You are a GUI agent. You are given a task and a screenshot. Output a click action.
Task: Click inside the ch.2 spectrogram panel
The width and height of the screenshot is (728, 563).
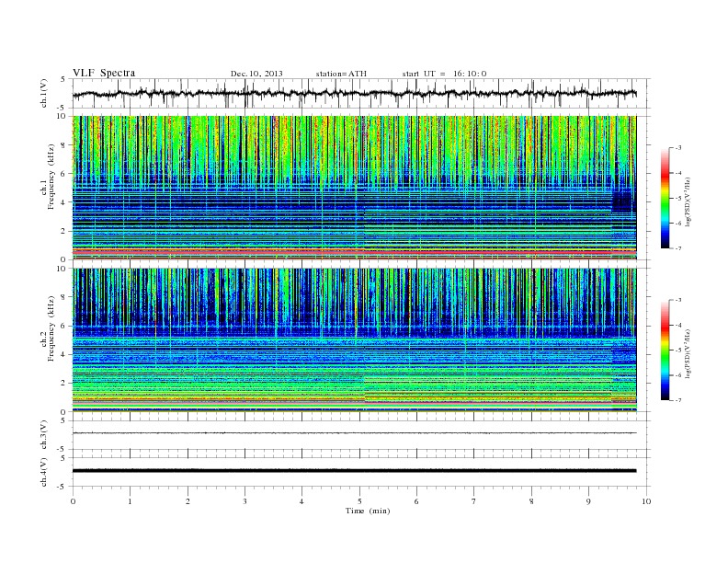tap(355, 339)
